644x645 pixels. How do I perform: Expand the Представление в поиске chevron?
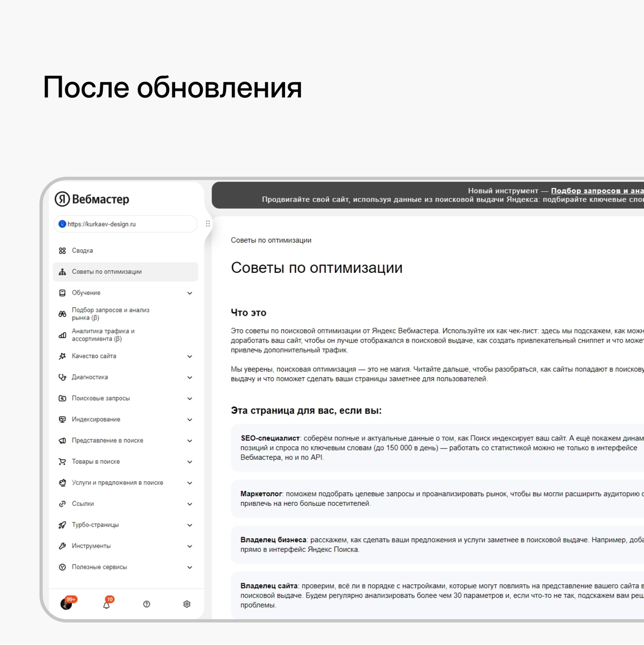pos(189,441)
